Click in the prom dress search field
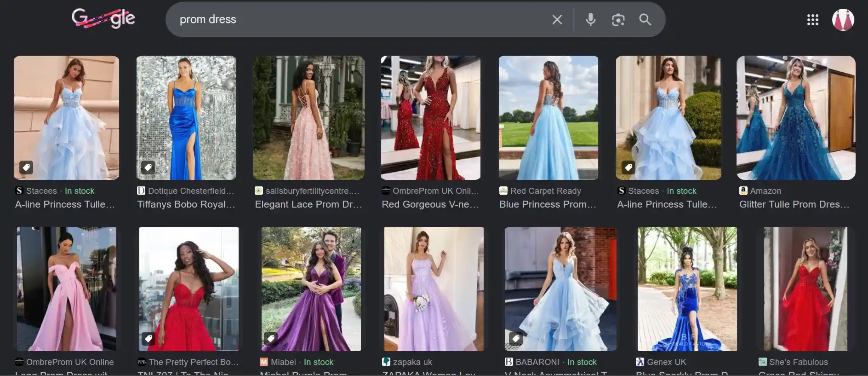868x376 pixels. 359,19
